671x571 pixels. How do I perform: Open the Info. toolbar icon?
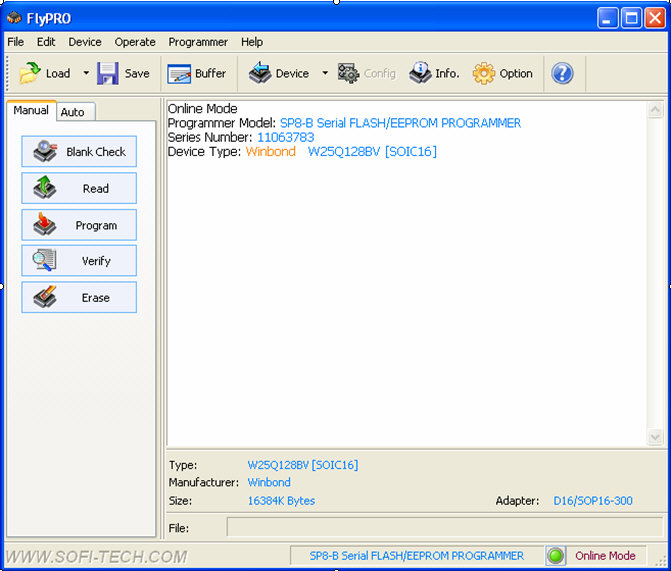tap(420, 73)
